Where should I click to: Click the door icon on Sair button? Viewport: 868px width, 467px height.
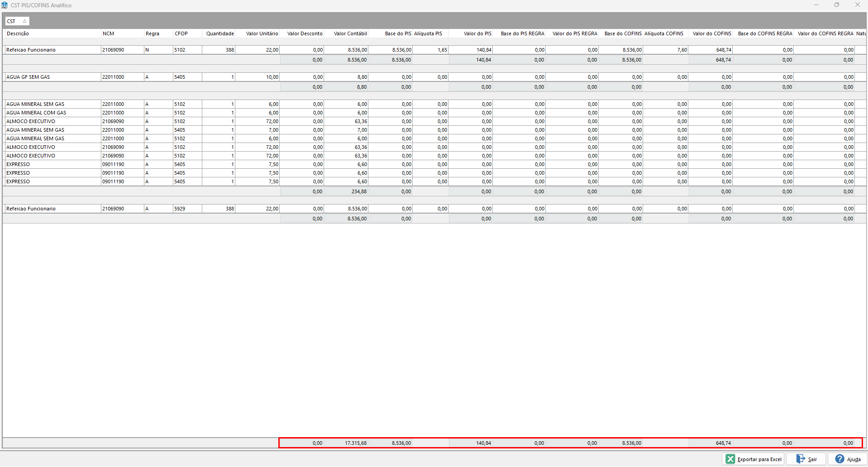point(801,459)
